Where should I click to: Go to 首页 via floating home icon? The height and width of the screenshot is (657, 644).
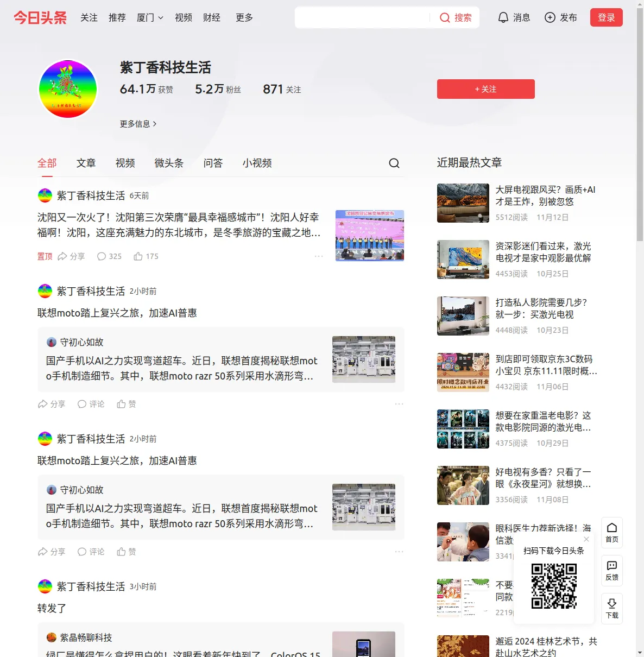[x=612, y=533]
